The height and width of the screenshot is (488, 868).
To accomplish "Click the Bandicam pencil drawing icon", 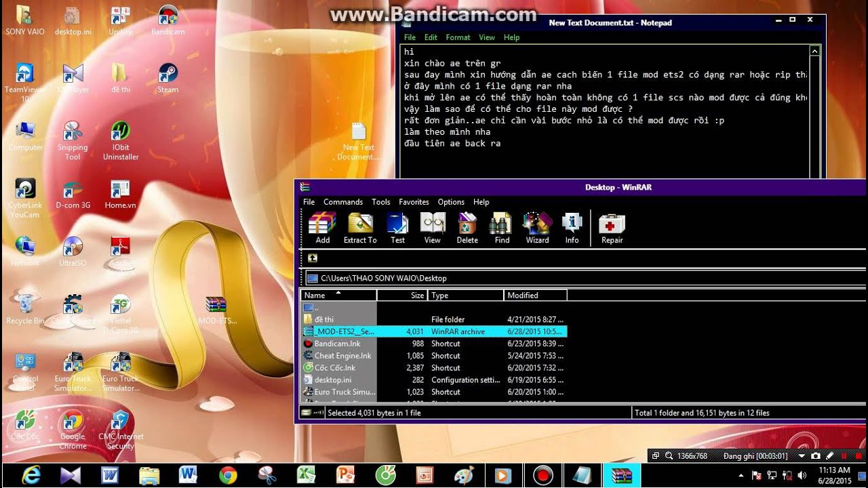I will pyautogui.click(x=829, y=456).
